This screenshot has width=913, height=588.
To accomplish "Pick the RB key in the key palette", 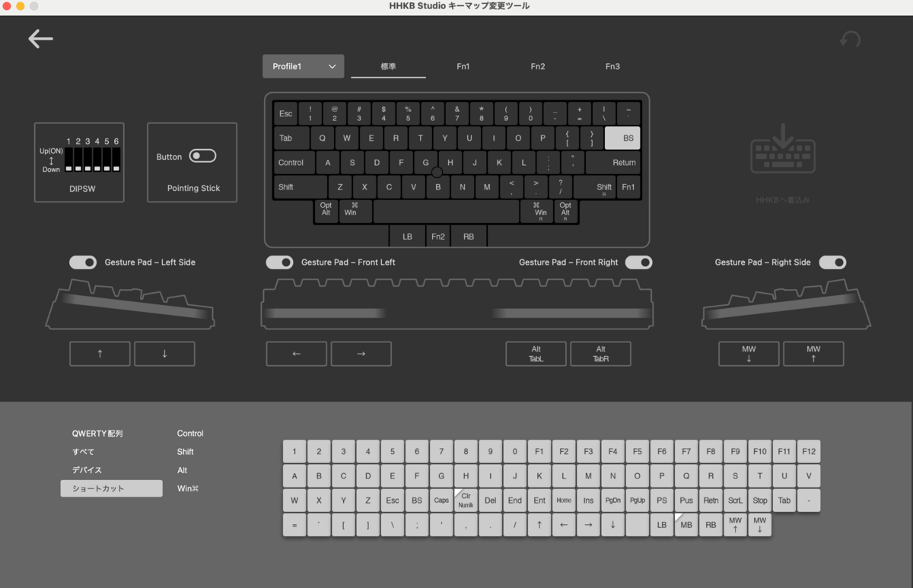I will (x=711, y=525).
